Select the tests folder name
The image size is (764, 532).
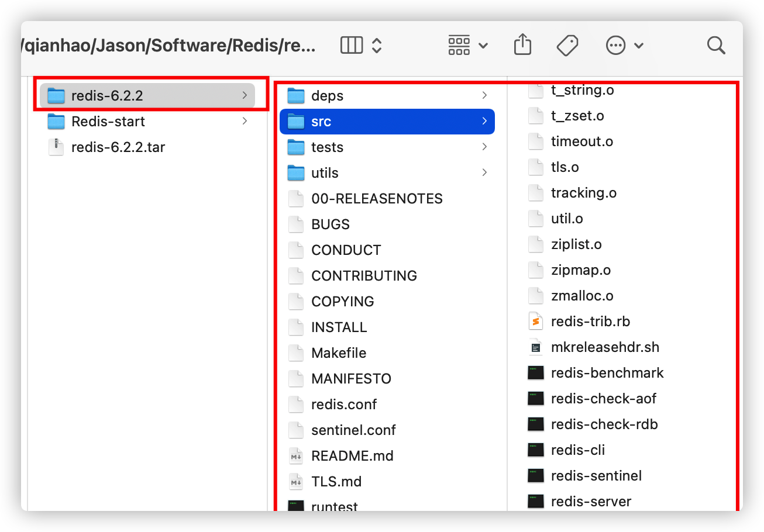coord(327,147)
